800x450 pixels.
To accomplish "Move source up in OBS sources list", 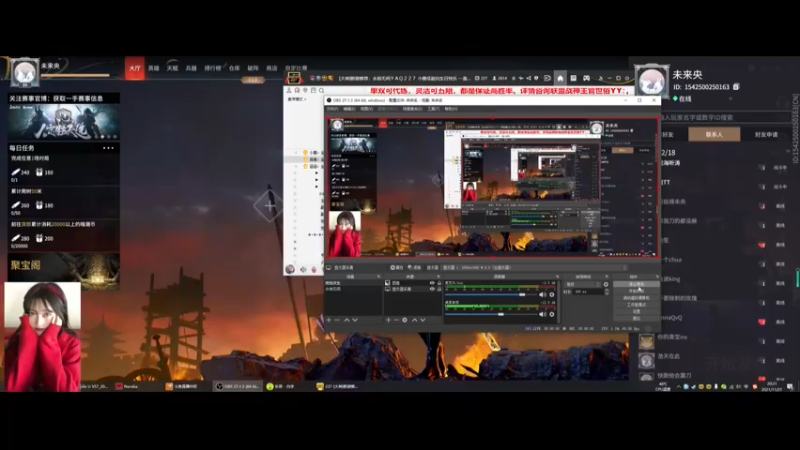I will [x=414, y=320].
